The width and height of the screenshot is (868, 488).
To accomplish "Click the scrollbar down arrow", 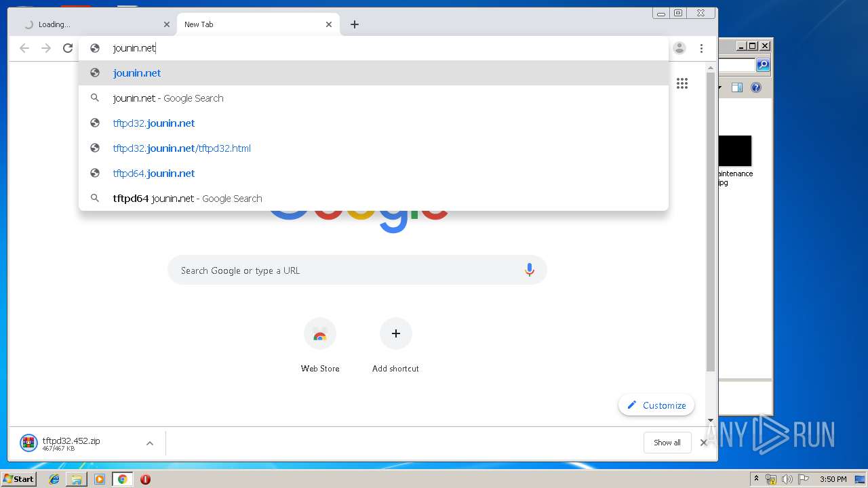I will 711,420.
